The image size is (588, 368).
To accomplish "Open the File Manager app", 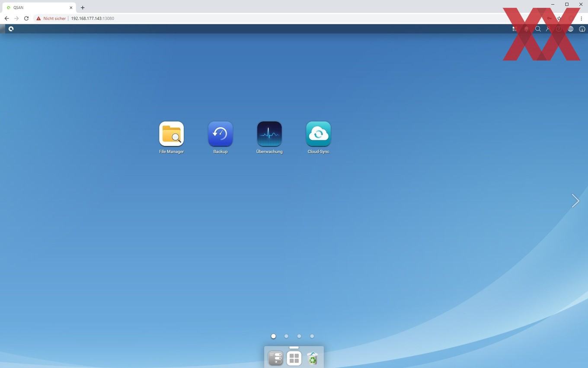I will pos(171,134).
